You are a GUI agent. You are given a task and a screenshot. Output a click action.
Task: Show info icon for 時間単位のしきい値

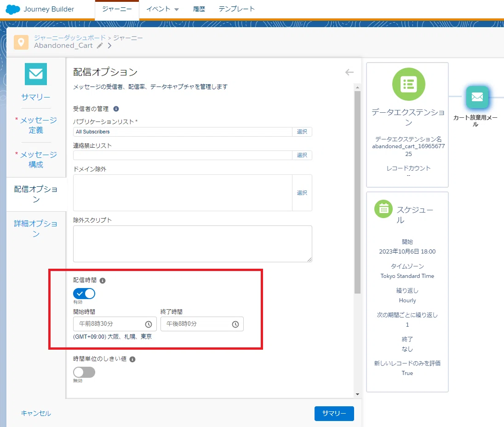pyautogui.click(x=132, y=359)
